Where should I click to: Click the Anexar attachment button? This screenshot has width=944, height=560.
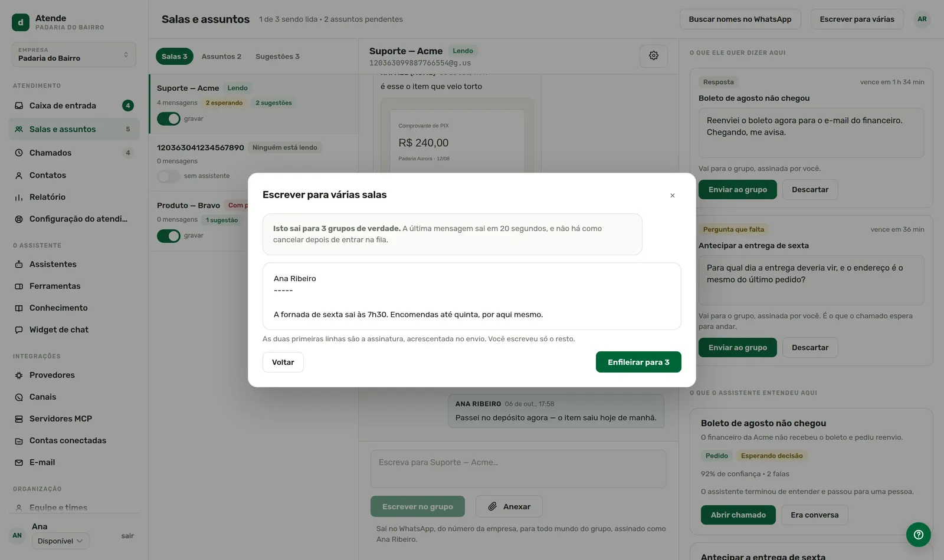click(509, 506)
